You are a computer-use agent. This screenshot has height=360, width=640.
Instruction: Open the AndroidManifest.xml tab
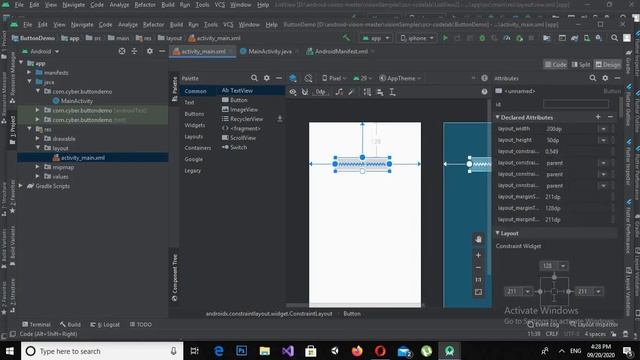[340, 51]
